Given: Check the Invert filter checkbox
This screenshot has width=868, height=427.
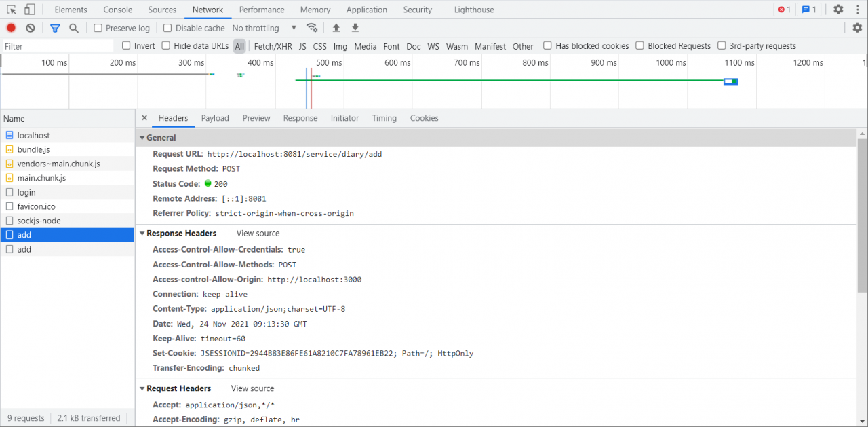Looking at the screenshot, I should pyautogui.click(x=126, y=45).
